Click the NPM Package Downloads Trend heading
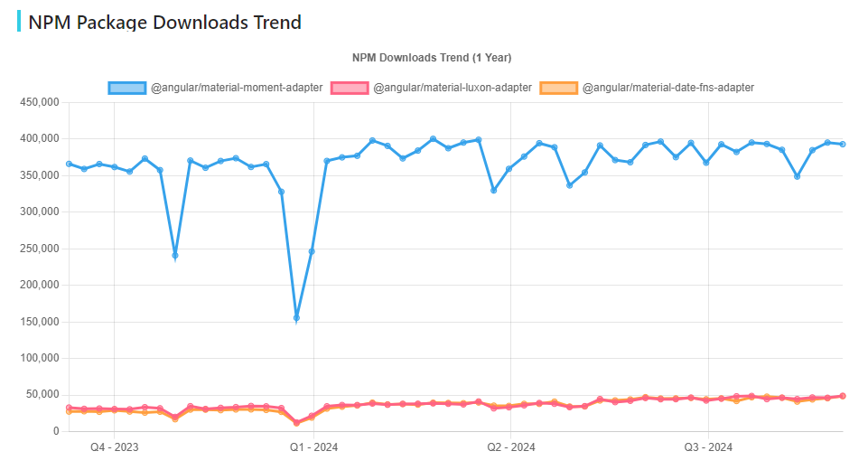The width and height of the screenshot is (868, 470). 165,22
